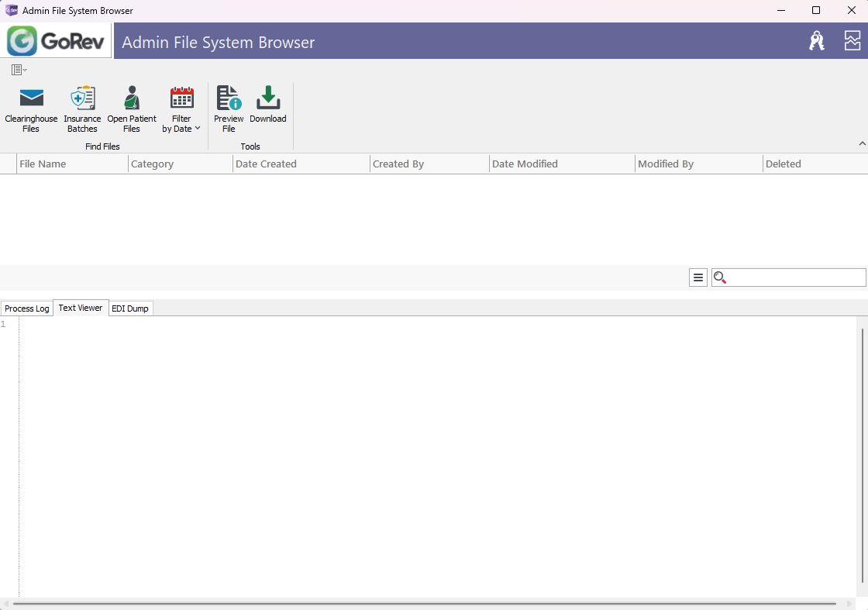Select Open Patient Files tool
868x610 pixels.
point(132,109)
